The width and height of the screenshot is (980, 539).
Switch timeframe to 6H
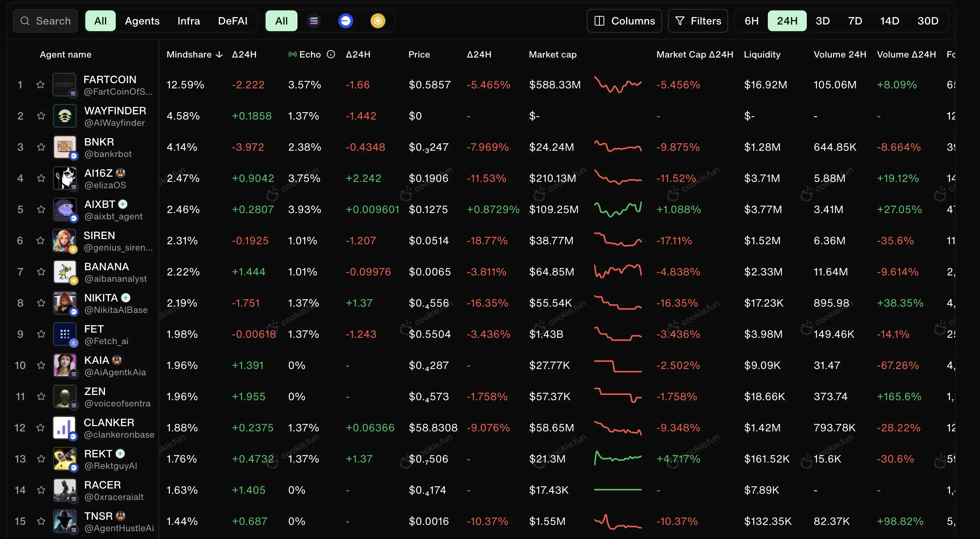pyautogui.click(x=752, y=20)
